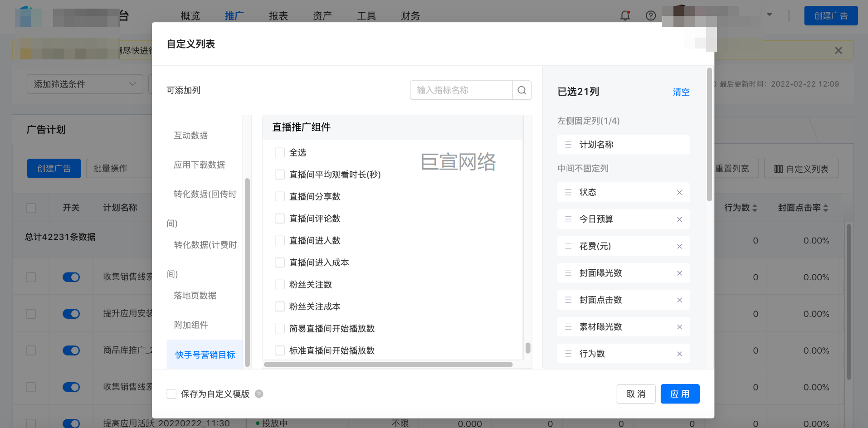Remove 今日预算 column using X icon
This screenshot has width=868, height=428.
(679, 219)
